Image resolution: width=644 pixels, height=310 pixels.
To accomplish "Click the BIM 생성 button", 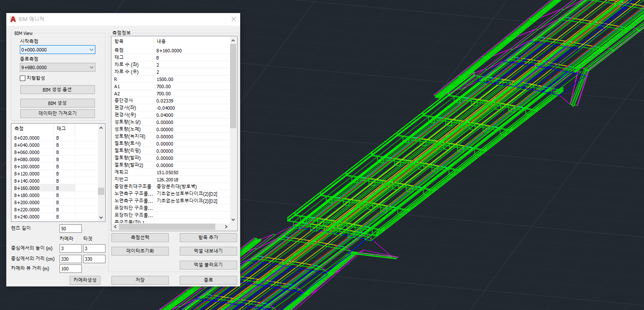I will pos(57,103).
